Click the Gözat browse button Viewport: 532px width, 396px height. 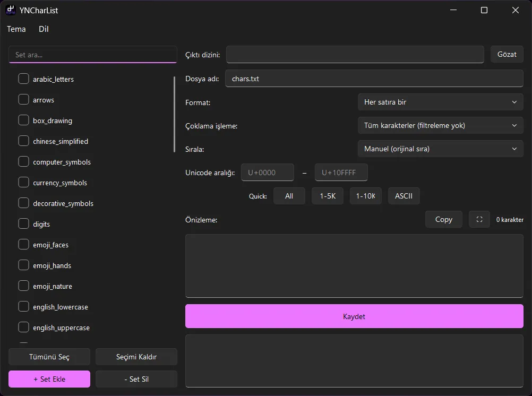coord(507,54)
